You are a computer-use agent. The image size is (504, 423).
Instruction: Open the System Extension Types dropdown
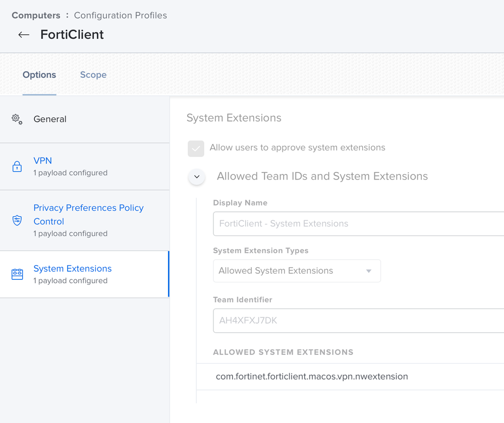[297, 271]
